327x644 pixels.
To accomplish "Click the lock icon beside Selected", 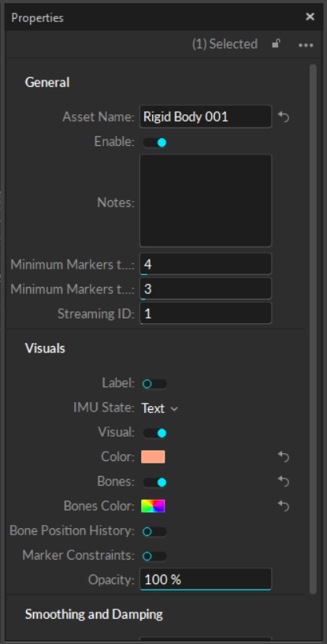I will 277,43.
